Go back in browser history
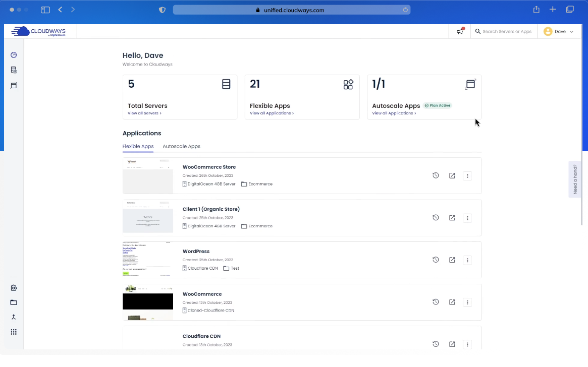588x367 pixels. pos(60,10)
